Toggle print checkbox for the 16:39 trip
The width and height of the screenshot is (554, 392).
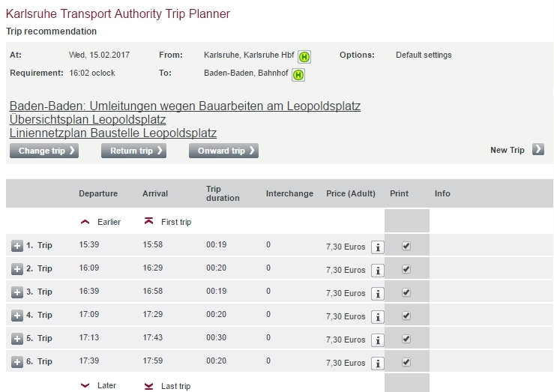[x=406, y=292]
